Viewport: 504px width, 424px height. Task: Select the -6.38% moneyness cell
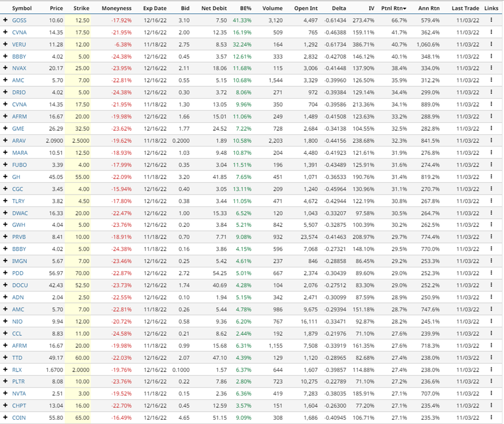point(123,44)
